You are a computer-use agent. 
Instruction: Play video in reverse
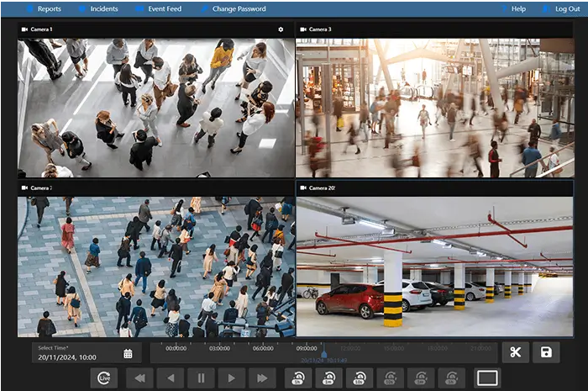pos(171,378)
